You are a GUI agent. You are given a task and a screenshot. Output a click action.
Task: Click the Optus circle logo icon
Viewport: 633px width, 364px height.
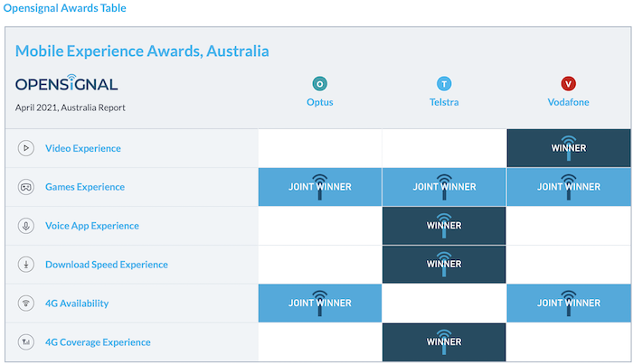319,84
